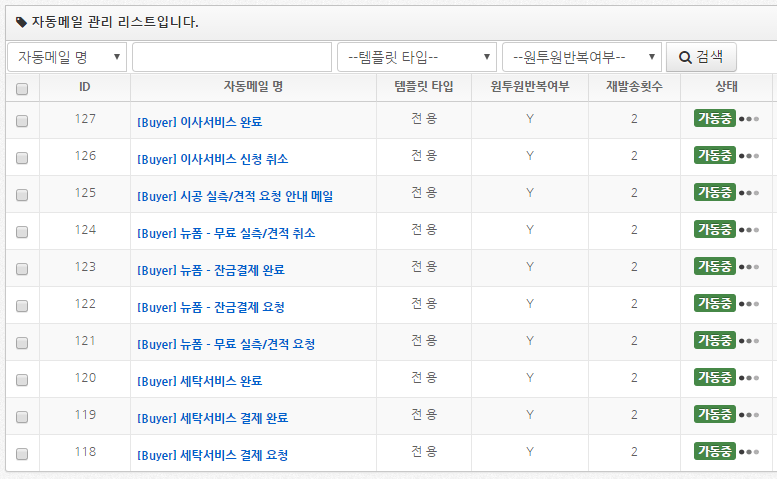The width and height of the screenshot is (777, 479).
Task: Click the search keyword text input field
Action: point(232,57)
